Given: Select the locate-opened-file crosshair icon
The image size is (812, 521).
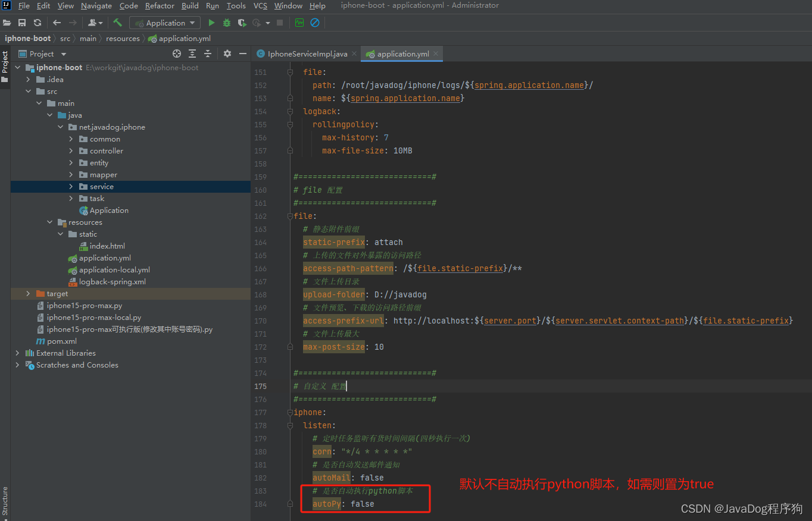Looking at the screenshot, I should pyautogui.click(x=177, y=54).
